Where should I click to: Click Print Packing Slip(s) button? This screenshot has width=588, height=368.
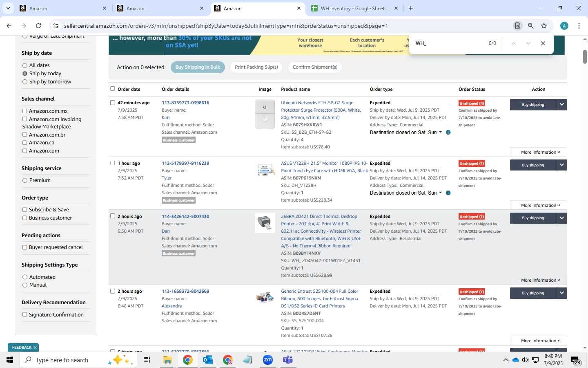256,67
